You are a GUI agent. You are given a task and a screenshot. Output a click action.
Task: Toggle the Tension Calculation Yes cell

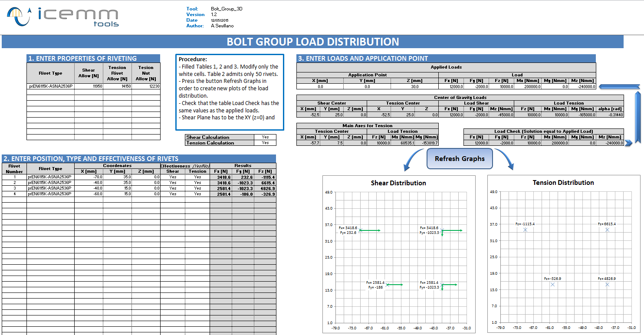click(265, 143)
